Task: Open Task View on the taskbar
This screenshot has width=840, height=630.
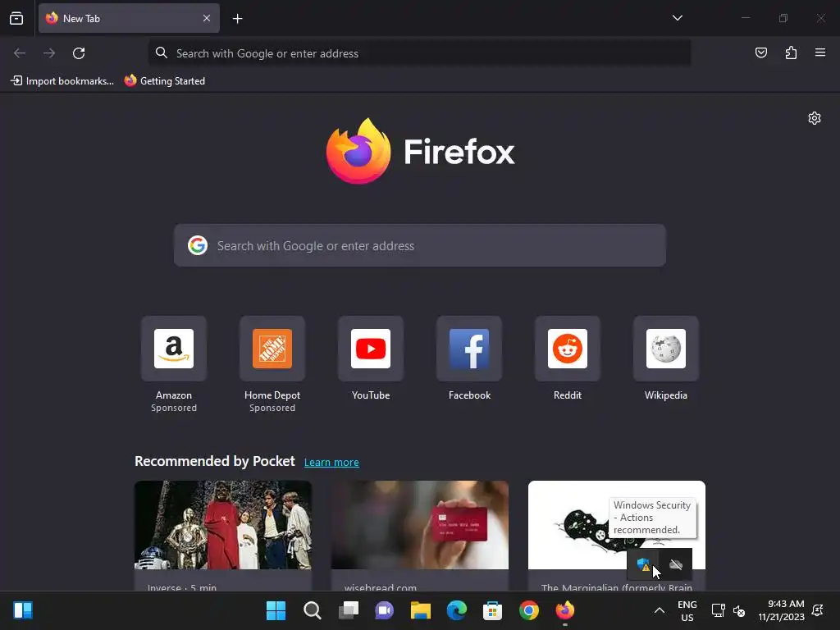Action: click(x=348, y=610)
